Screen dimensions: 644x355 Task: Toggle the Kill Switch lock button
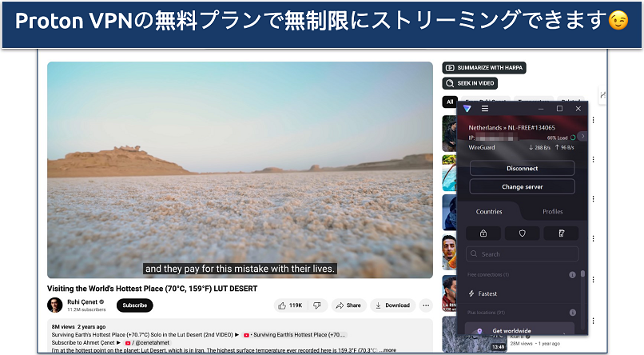(483, 233)
